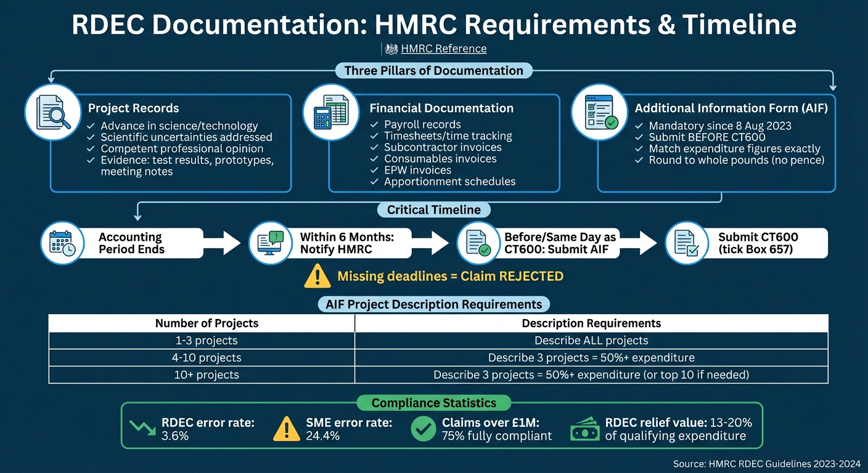
Task: Open the HMRC Reference link
Action: coord(443,49)
